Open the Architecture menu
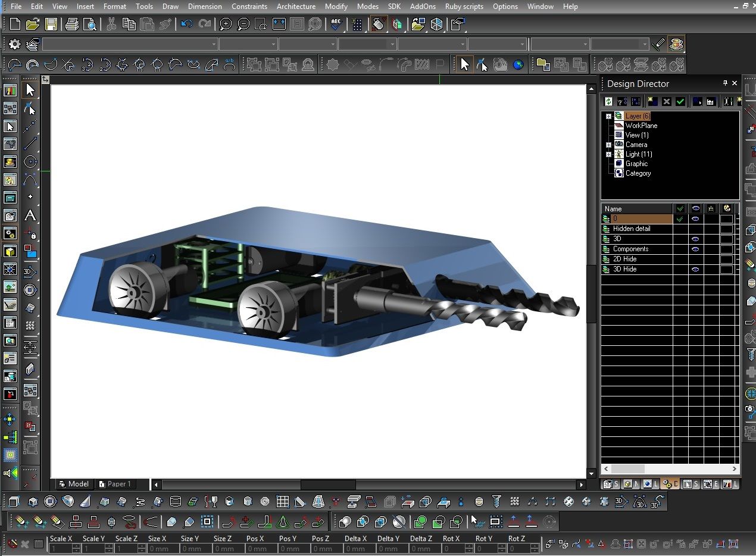756x556 pixels. 296,7
